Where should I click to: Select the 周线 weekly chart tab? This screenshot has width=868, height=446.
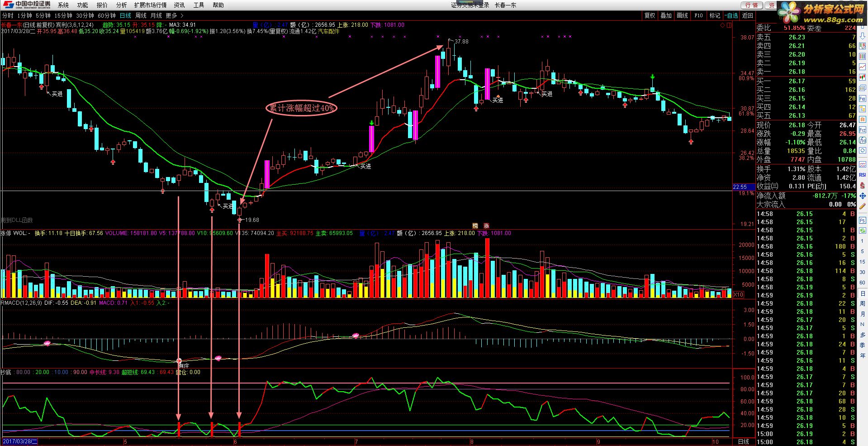coord(141,15)
